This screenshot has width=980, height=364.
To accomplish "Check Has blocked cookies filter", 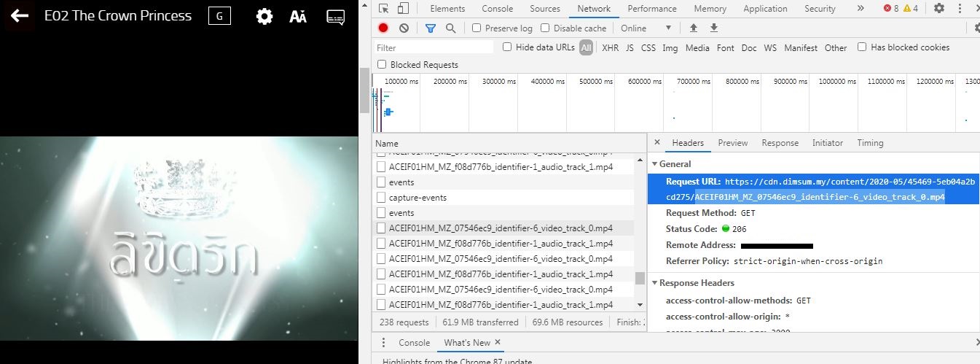I will [x=862, y=47].
